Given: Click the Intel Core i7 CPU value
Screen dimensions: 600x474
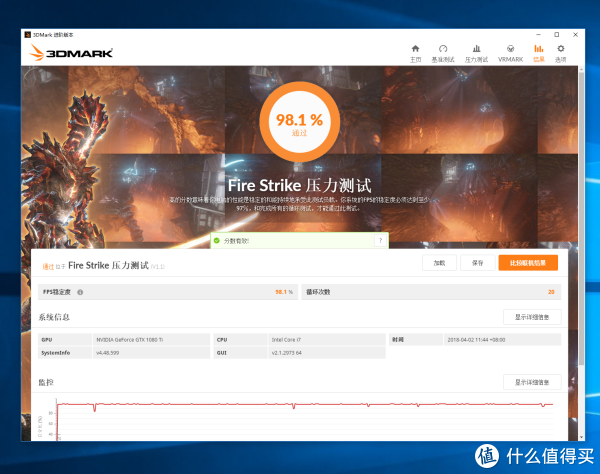Looking at the screenshot, I should point(286,340).
